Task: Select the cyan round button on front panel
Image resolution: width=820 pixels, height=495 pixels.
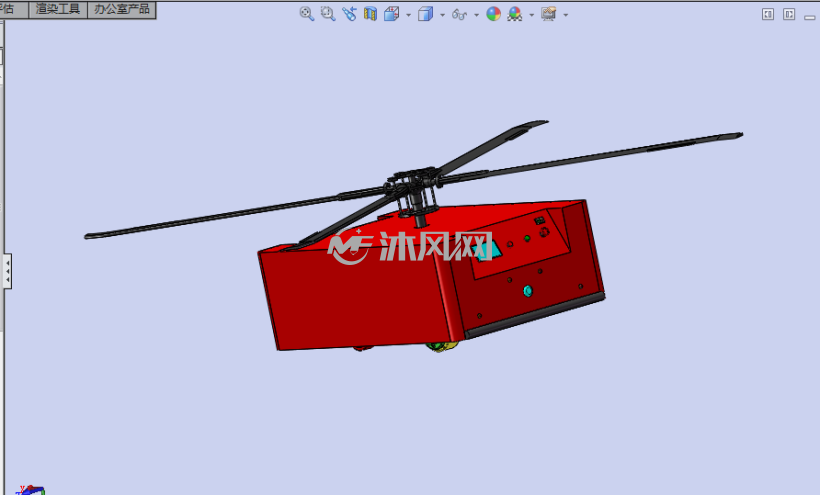Action: pos(528,291)
